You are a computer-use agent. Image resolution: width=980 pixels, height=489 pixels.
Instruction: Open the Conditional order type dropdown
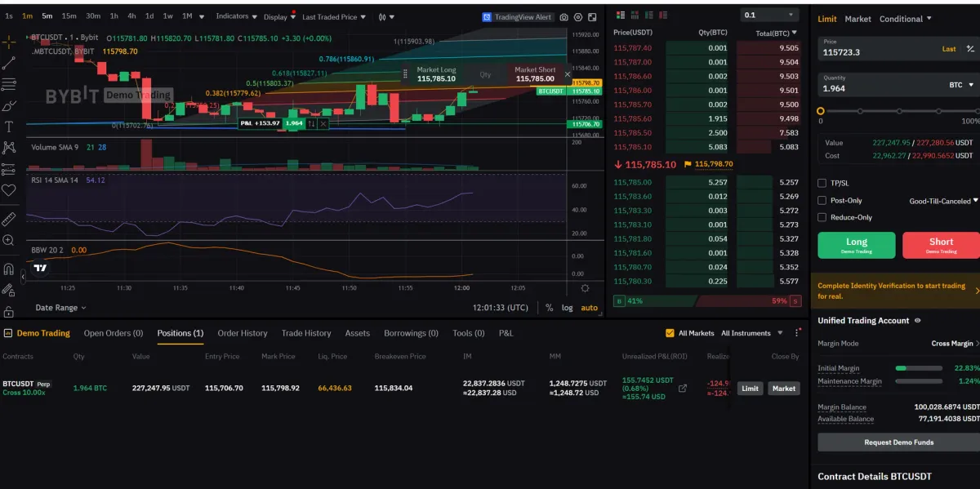point(905,19)
